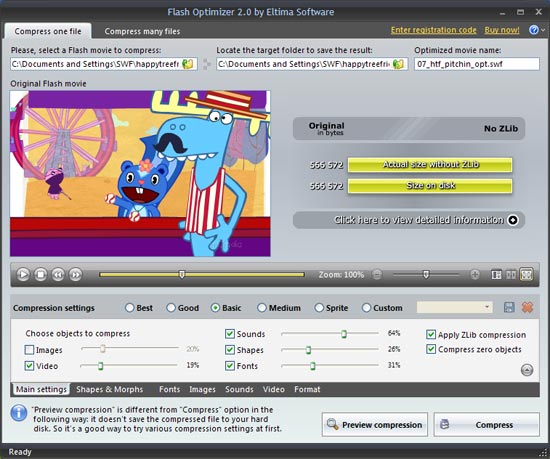Click the zoom slider handle

pyautogui.click(x=426, y=274)
